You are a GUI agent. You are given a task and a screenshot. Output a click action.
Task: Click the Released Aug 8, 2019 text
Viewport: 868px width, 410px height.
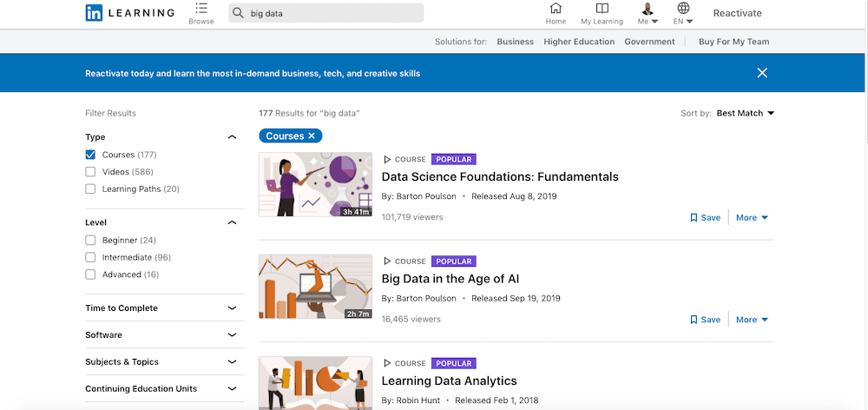pyautogui.click(x=514, y=196)
